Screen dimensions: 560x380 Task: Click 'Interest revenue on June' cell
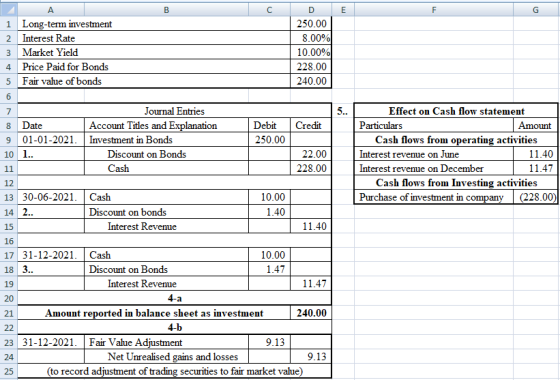point(434,154)
